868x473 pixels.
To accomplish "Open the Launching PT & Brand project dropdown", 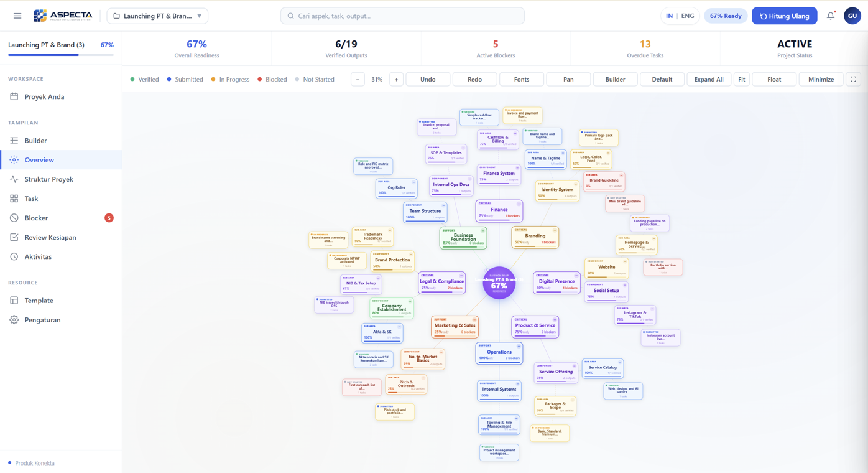I will coord(157,16).
